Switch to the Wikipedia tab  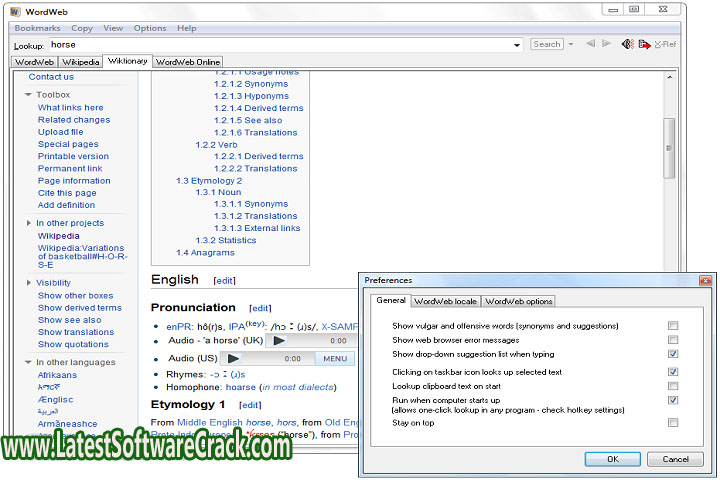coord(80,62)
